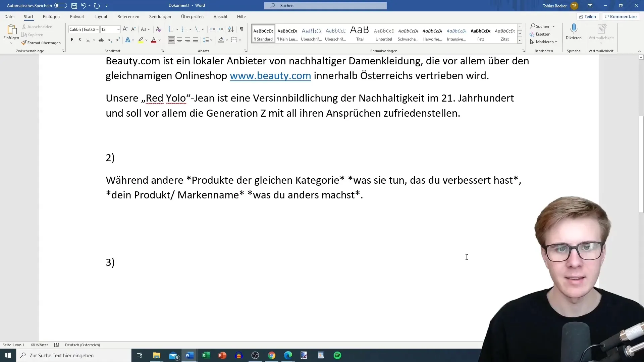Undo the last action
Viewport: 644px width, 362px height.
pos(84,6)
